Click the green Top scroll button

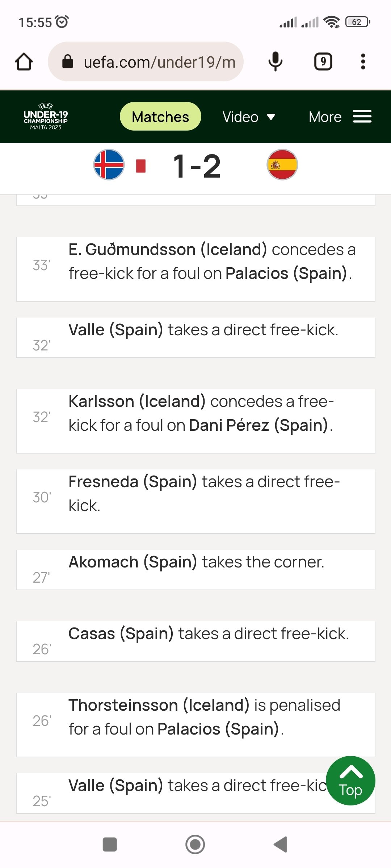click(x=350, y=780)
